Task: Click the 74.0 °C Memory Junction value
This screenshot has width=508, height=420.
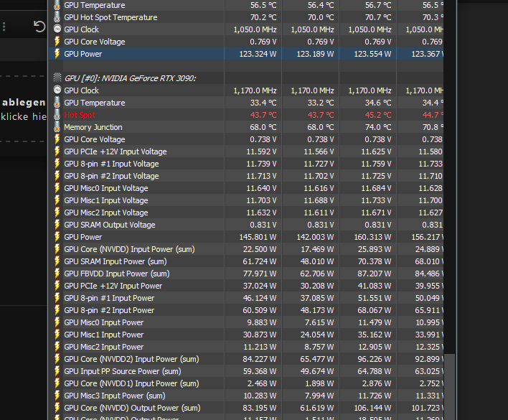Action: pos(378,127)
